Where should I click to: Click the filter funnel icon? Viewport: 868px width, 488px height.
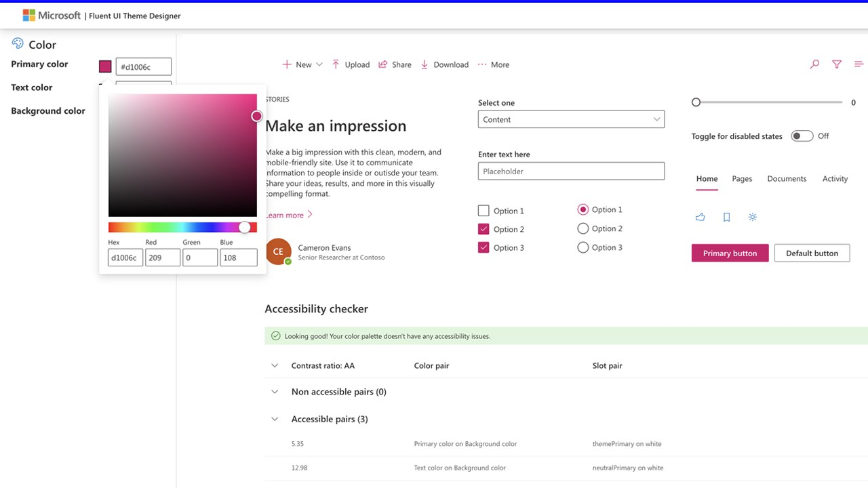point(837,64)
